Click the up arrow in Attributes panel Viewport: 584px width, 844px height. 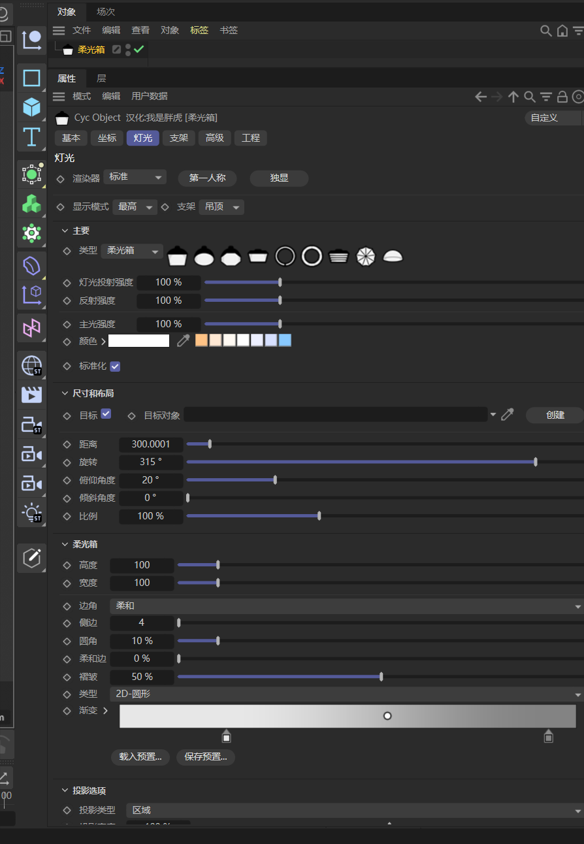[x=513, y=97]
